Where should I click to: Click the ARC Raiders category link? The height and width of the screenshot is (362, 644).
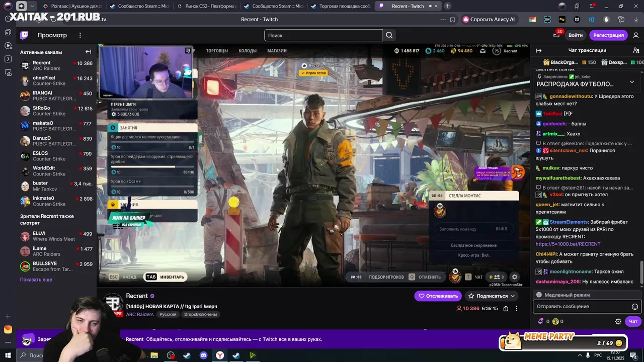tap(140, 314)
